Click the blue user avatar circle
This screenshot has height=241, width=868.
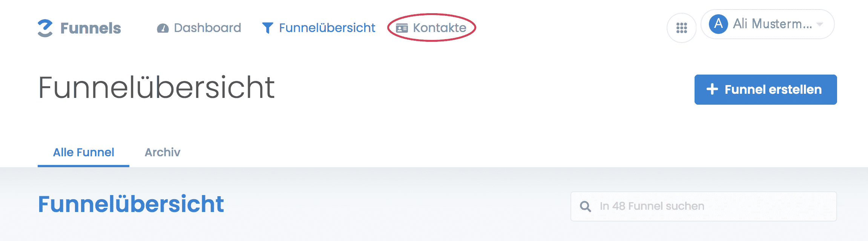click(718, 24)
